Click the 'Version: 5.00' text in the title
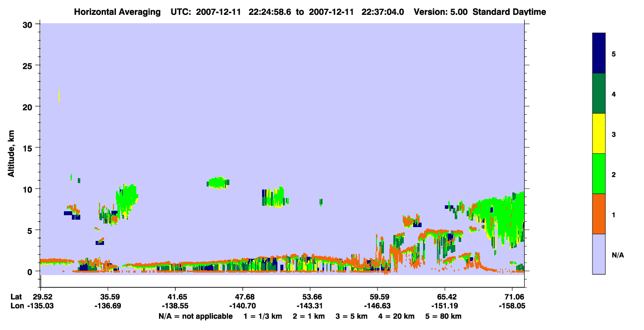644x330 pixels. pos(439,12)
